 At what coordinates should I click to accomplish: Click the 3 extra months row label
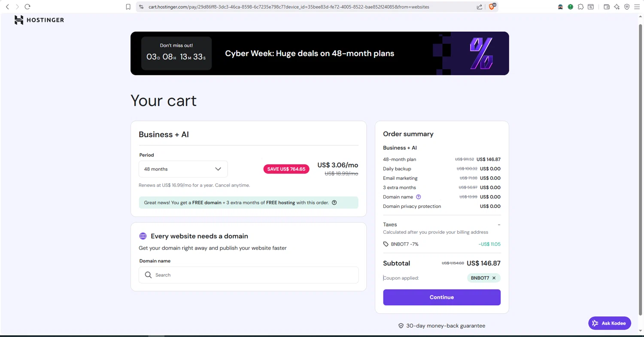[399, 187]
